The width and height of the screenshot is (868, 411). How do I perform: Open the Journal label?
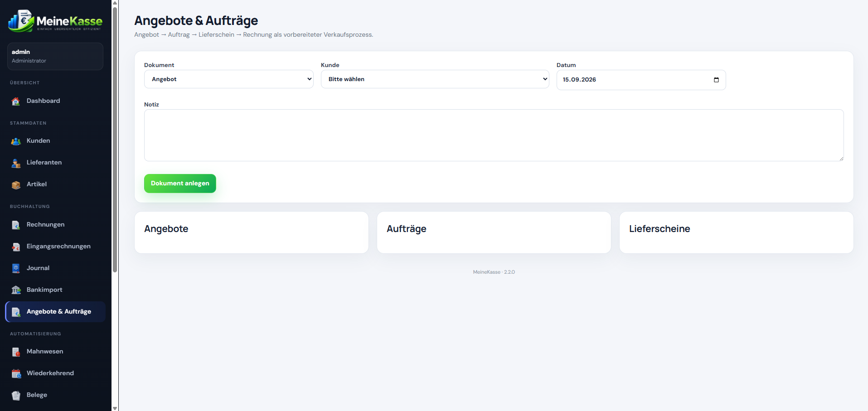click(38, 268)
